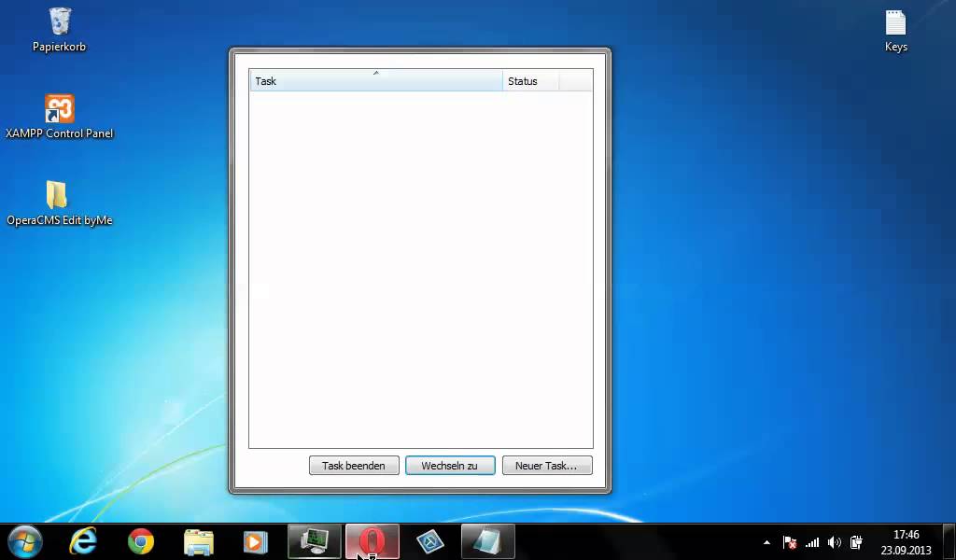Screen dimensions: 956x560
Task: Click the Task beenden button
Action: [354, 466]
